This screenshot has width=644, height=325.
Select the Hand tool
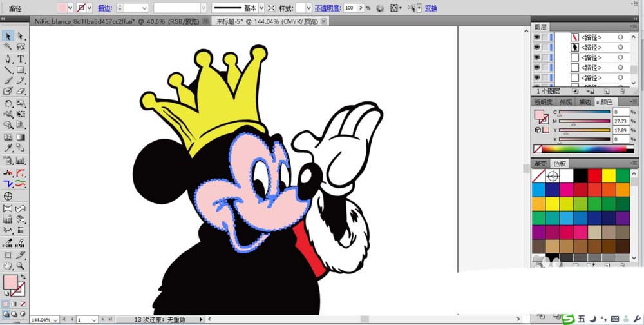[x=7, y=266]
